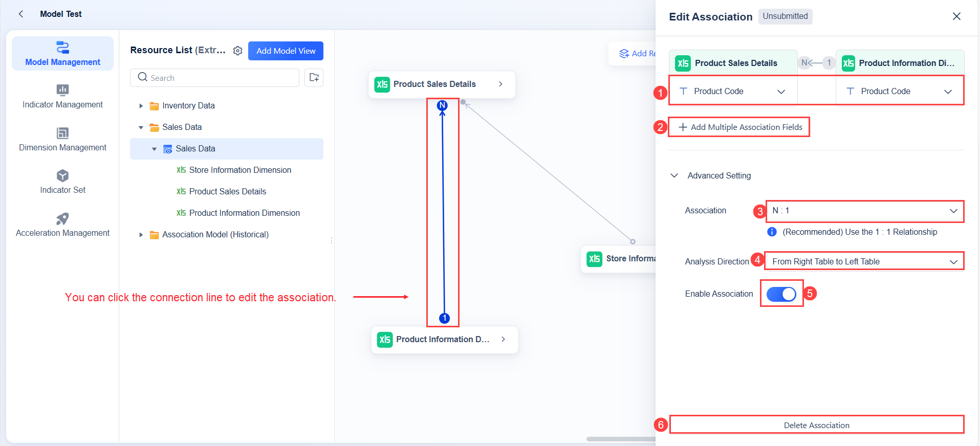This screenshot has height=446, width=980.
Task: Expand Product Information D... node chevron
Action: (504, 340)
